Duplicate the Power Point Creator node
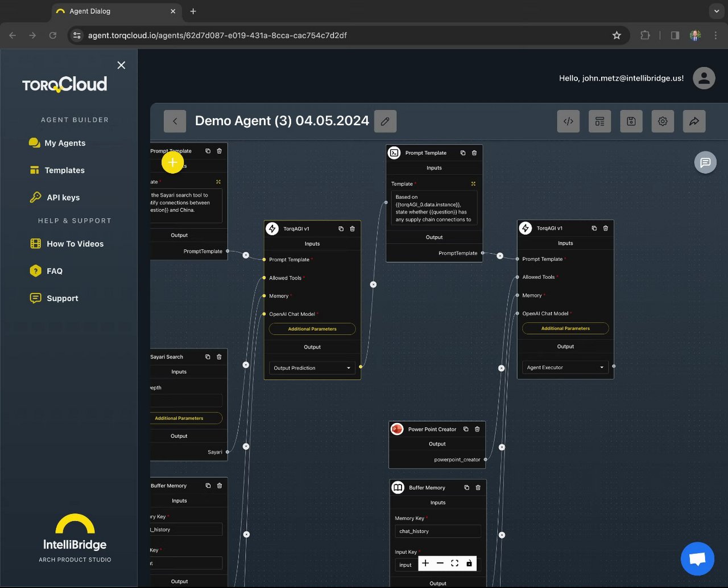 tap(466, 429)
